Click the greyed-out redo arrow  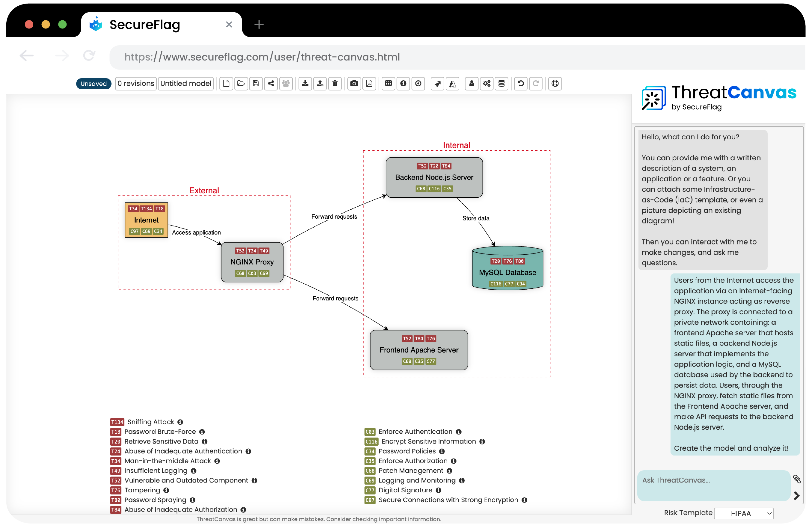pyautogui.click(x=536, y=84)
